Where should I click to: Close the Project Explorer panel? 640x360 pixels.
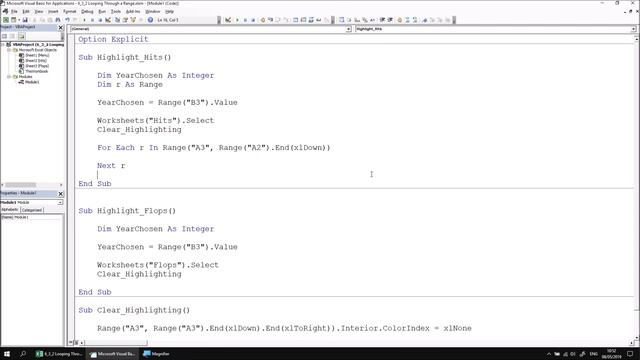click(x=61, y=27)
